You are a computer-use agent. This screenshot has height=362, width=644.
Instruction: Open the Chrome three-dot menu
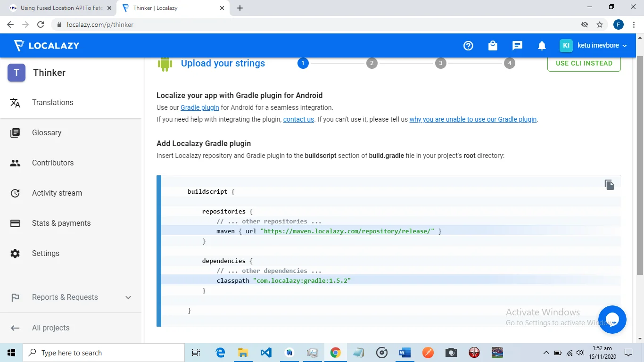[634, 25]
